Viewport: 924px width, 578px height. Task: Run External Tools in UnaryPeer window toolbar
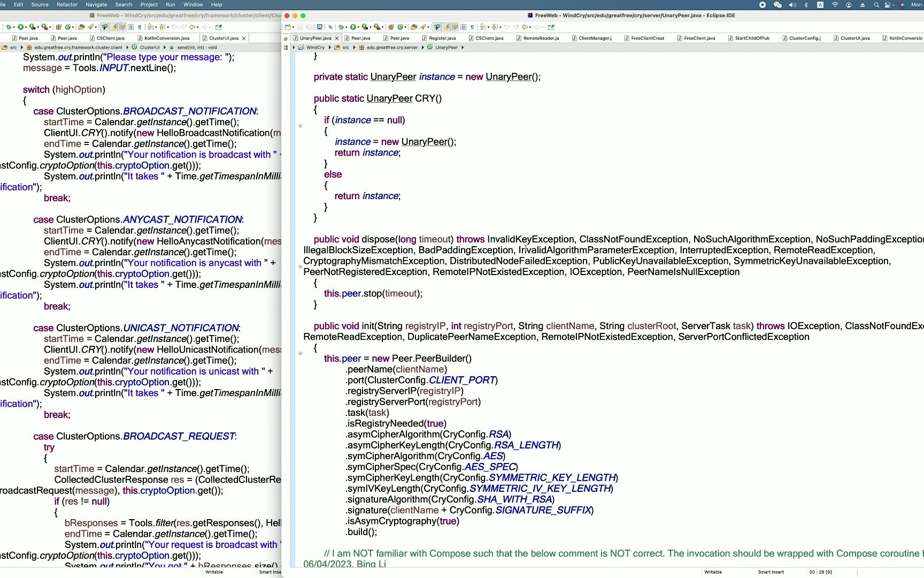[x=376, y=27]
